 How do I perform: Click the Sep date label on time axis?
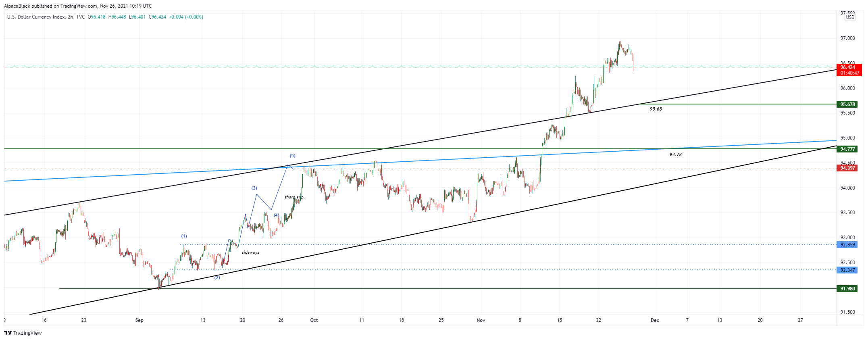(x=139, y=320)
